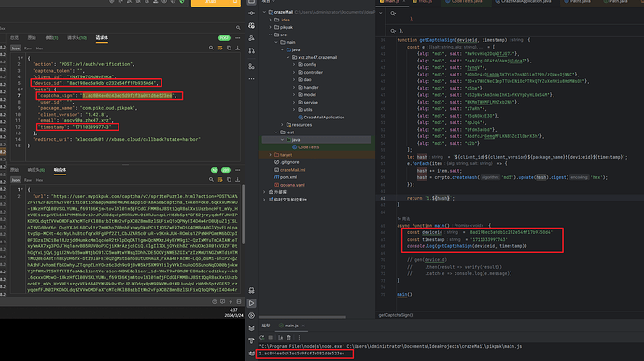This screenshot has width=644, height=361.
Task: Open Pull Requests icon in IDE sidebar
Action: click(251, 50)
